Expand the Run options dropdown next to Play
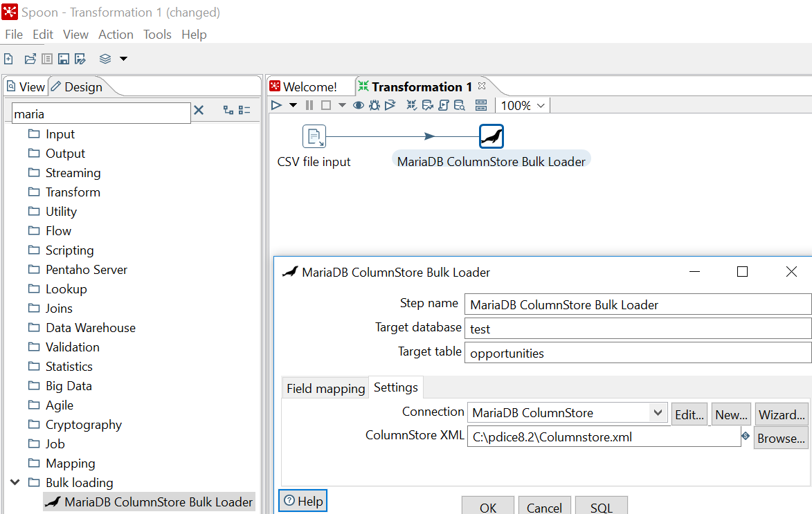This screenshot has height=514, width=812. (x=291, y=104)
